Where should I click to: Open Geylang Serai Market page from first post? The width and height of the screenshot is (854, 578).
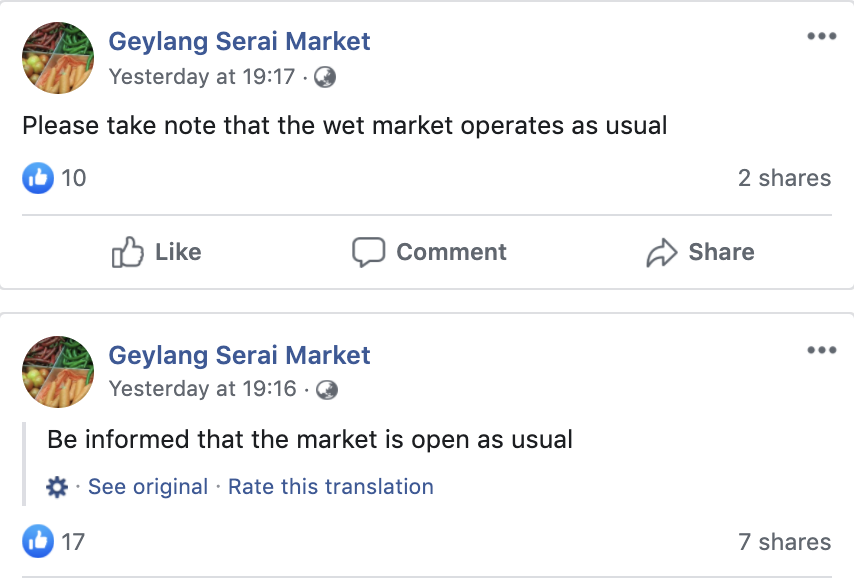(239, 41)
